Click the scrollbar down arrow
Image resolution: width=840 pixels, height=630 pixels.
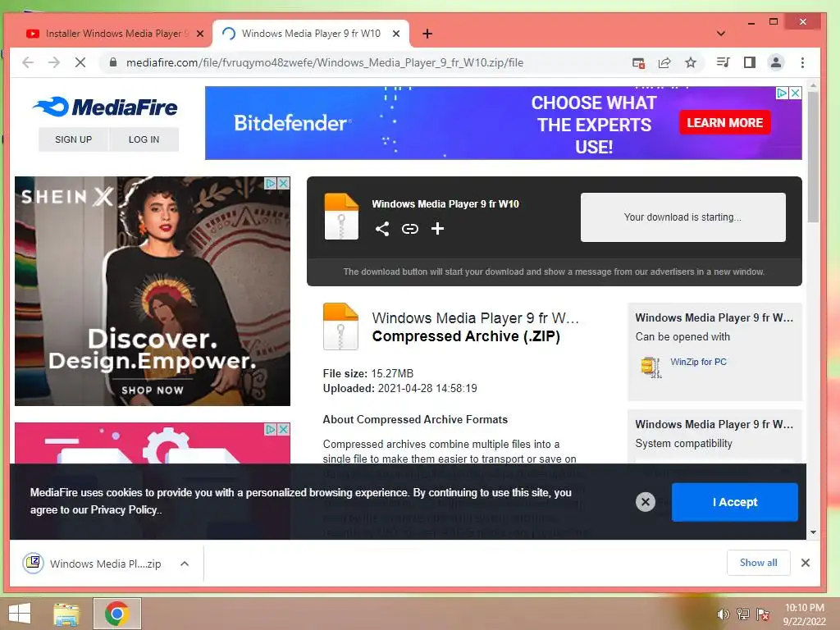(813, 532)
